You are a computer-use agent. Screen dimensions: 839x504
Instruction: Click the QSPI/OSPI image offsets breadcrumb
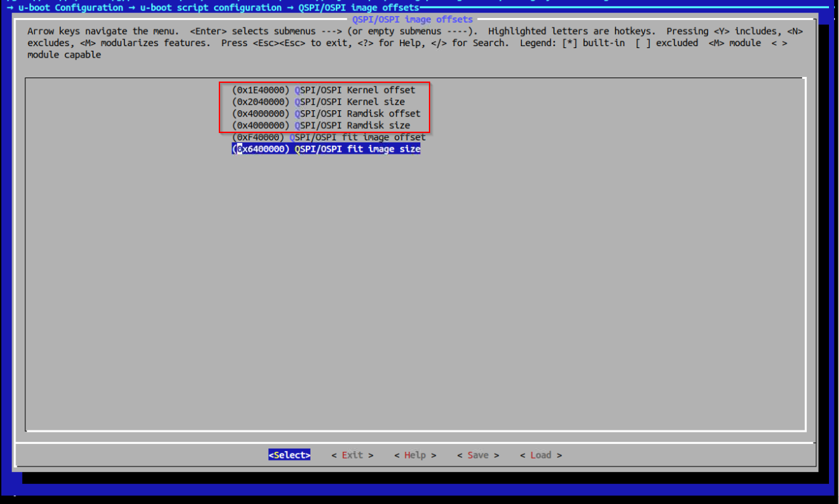pos(359,7)
